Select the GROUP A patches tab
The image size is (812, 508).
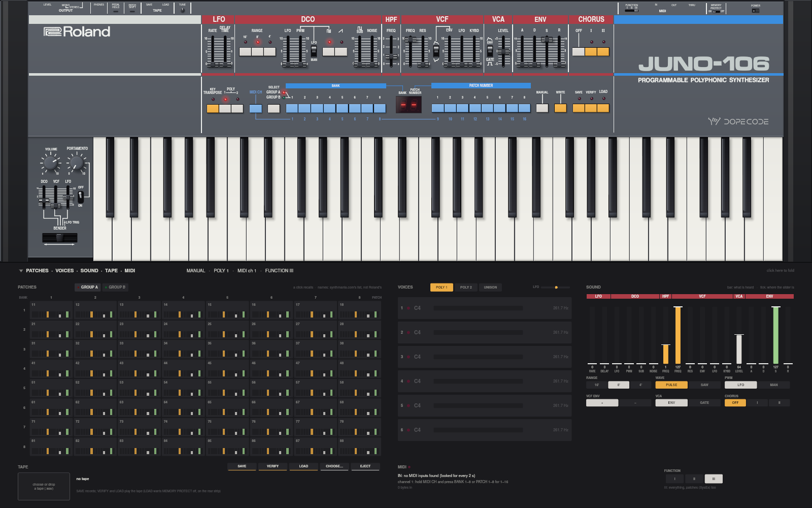(88, 288)
